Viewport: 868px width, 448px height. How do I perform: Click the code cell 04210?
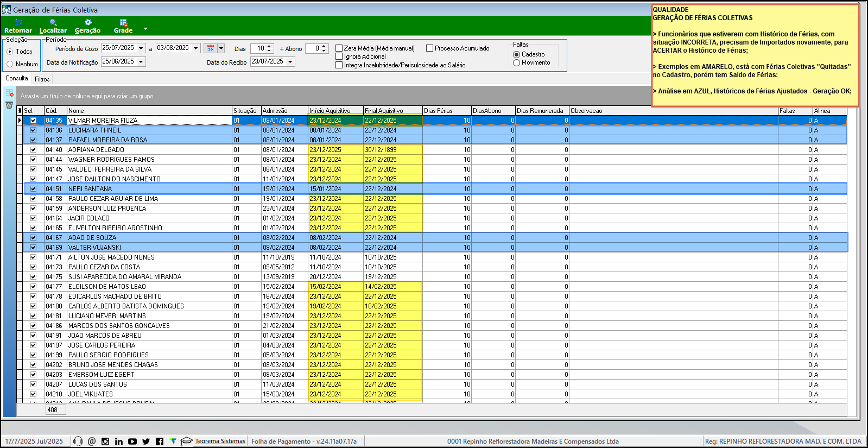click(x=55, y=394)
